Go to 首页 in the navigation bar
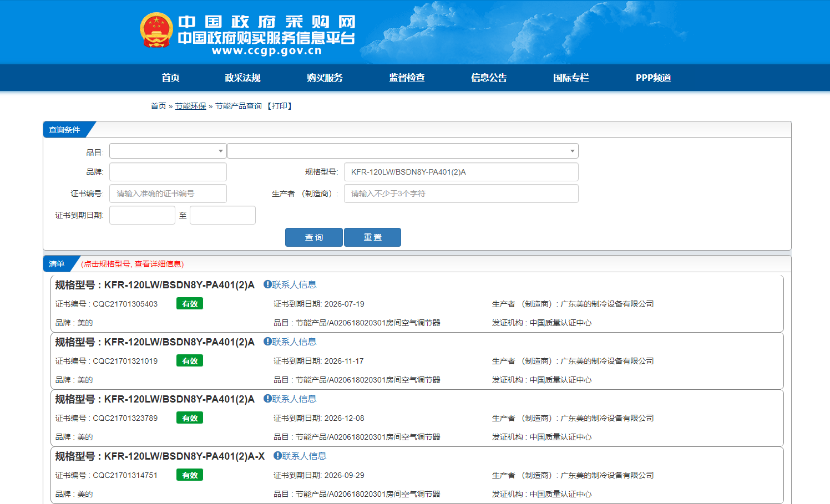 pyautogui.click(x=170, y=78)
